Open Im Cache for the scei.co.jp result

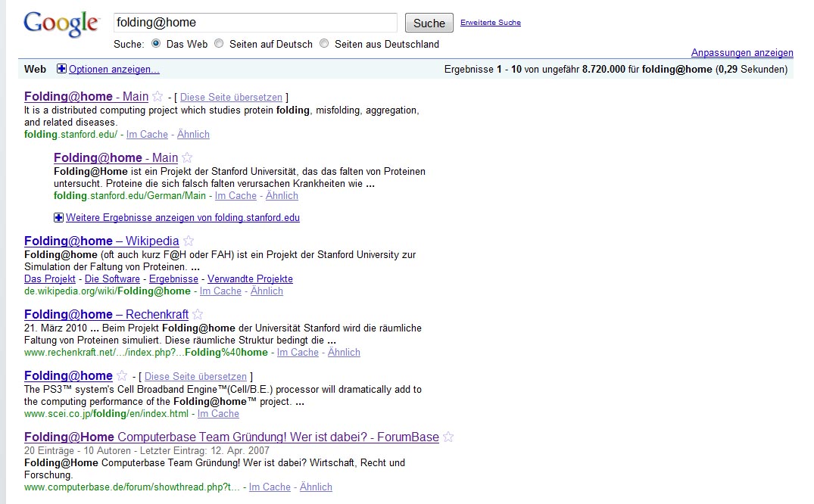pyautogui.click(x=218, y=414)
